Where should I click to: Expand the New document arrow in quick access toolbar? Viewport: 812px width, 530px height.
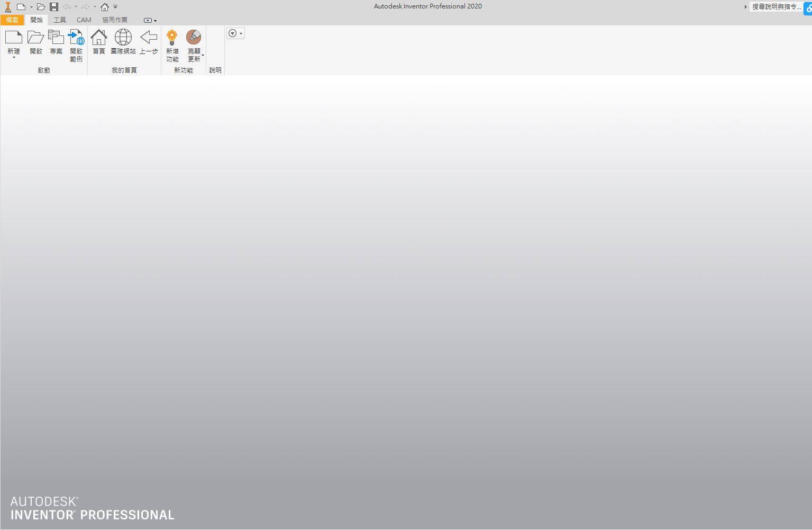(31, 7)
